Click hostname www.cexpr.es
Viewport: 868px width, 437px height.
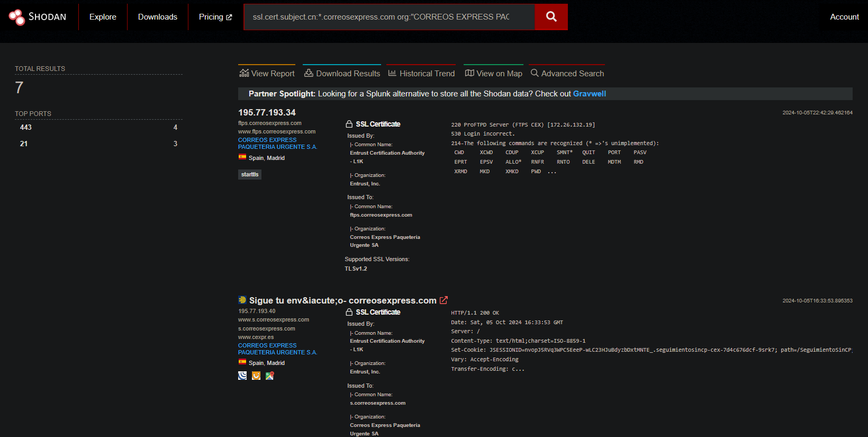coord(256,337)
